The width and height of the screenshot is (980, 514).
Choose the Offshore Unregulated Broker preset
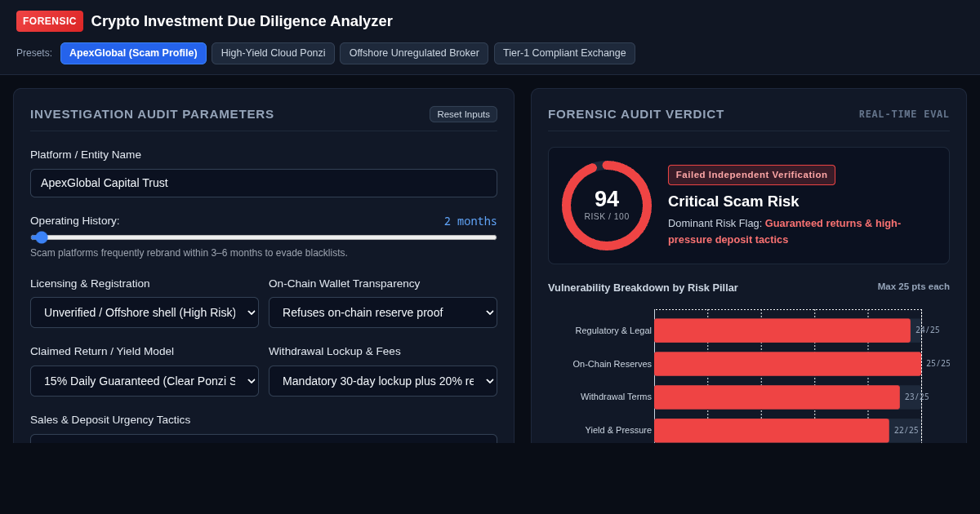pos(414,53)
